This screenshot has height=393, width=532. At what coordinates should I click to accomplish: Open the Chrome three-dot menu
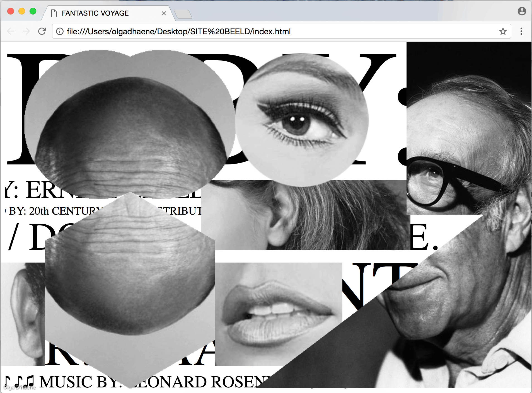(521, 31)
